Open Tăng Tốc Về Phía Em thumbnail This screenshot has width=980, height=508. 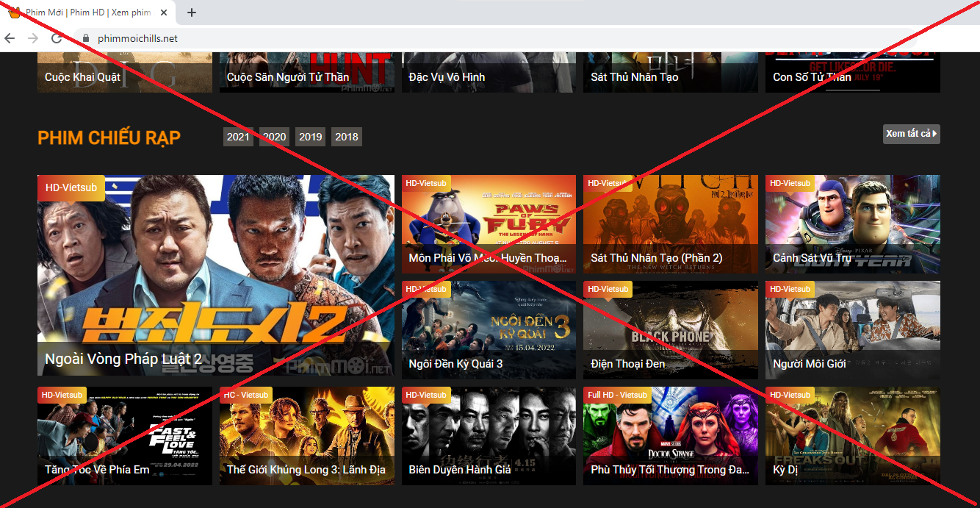pyautogui.click(x=125, y=436)
